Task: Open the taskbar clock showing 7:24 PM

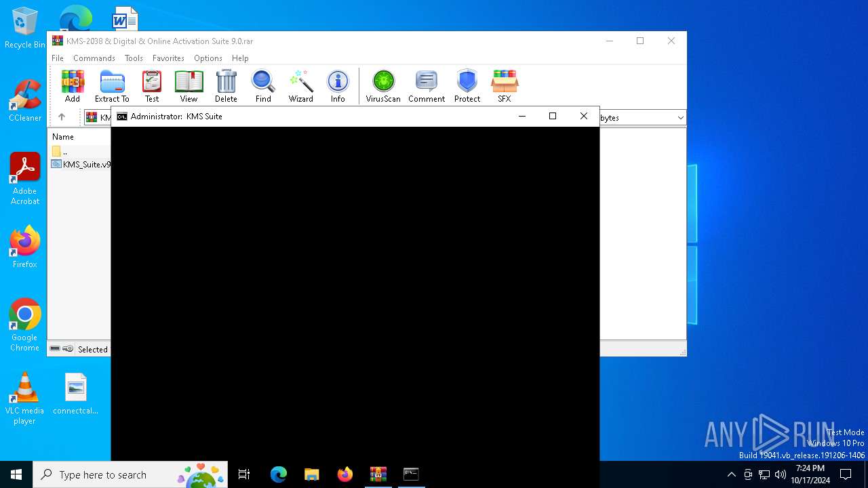Action: (810, 474)
